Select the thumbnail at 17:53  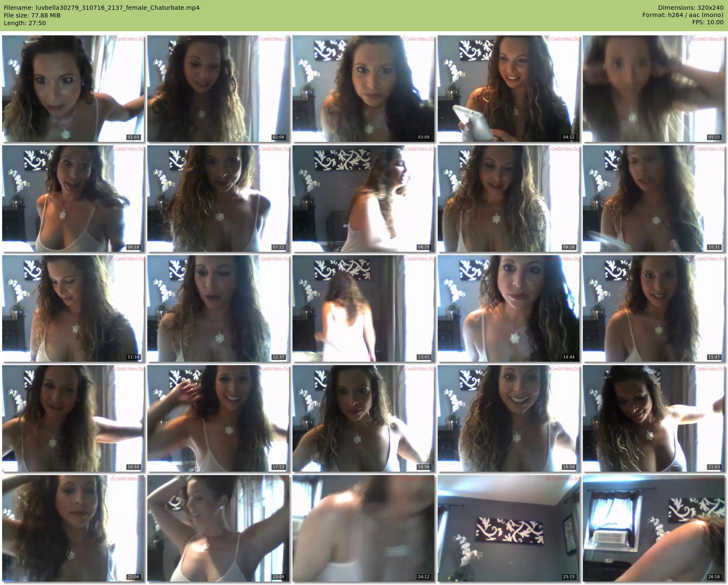tap(218, 418)
